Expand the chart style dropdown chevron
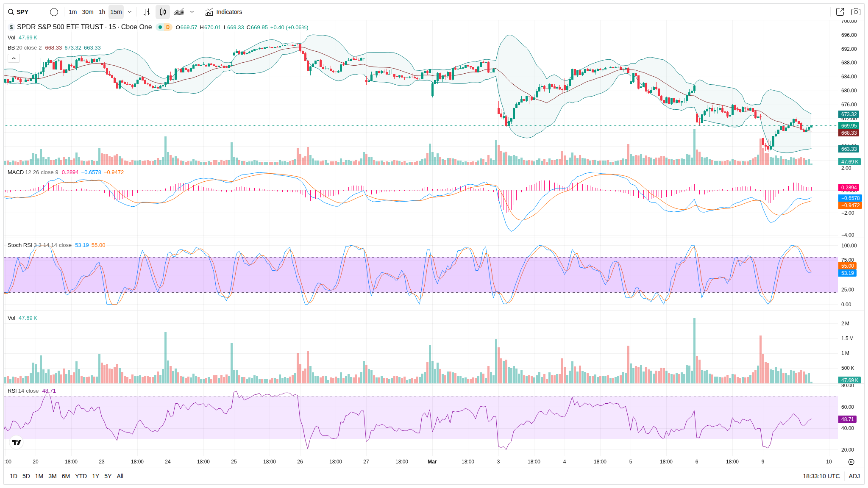 click(x=192, y=12)
